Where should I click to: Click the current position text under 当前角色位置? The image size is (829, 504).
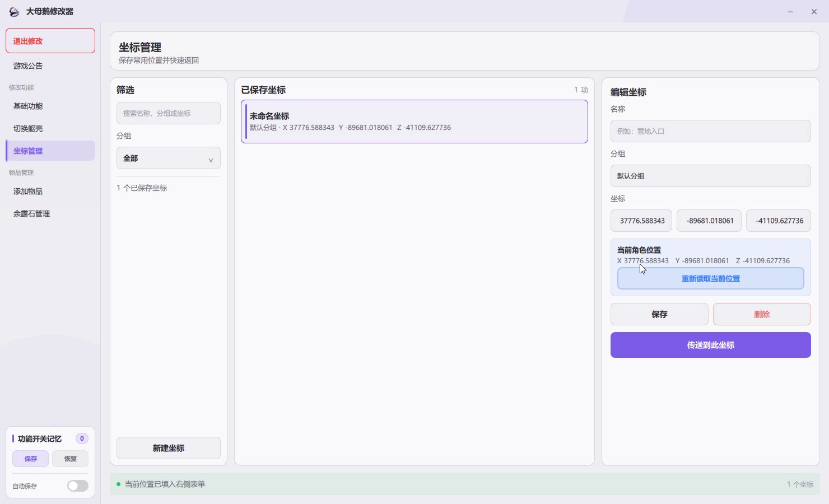[x=704, y=260]
